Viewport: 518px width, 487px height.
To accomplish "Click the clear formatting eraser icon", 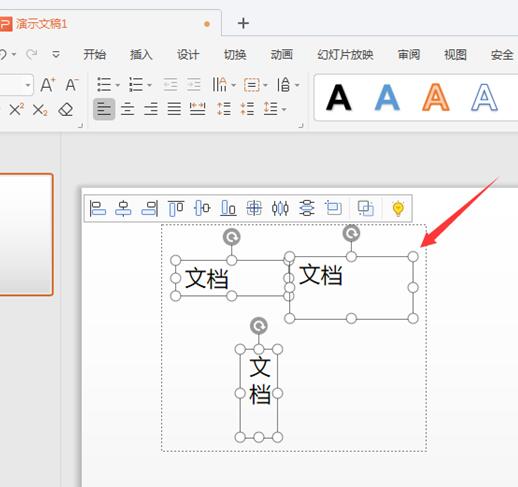I will coord(65,109).
